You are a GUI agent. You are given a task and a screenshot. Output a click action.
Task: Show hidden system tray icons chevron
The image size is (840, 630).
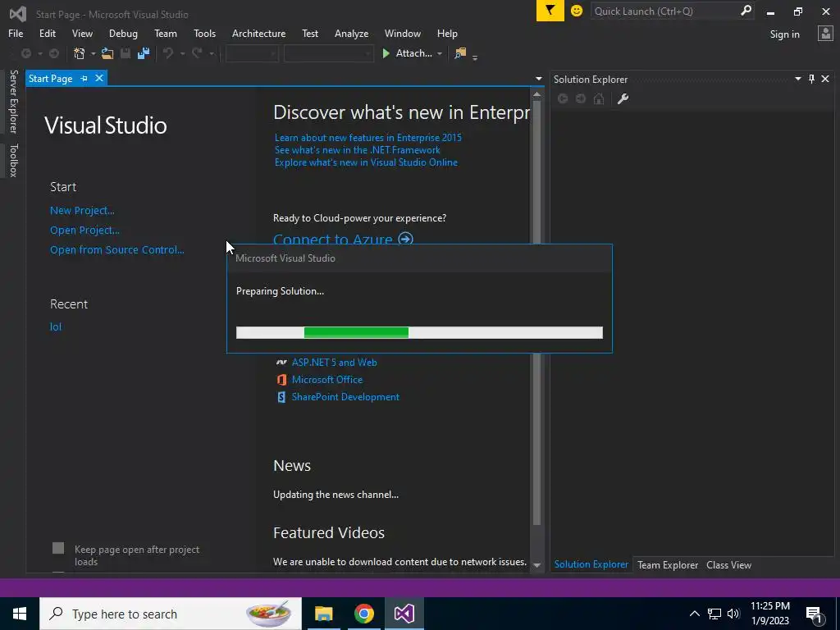click(x=694, y=614)
